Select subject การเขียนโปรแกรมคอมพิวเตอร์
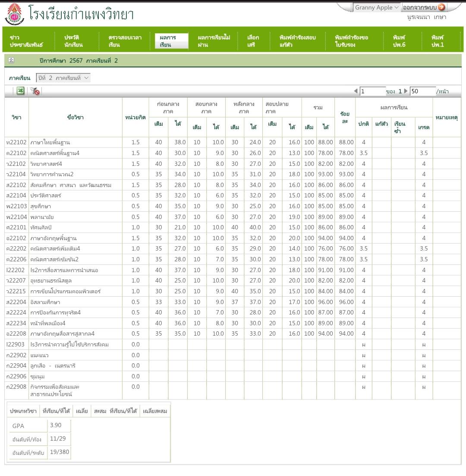This screenshot has width=466, height=476. click(x=65, y=292)
